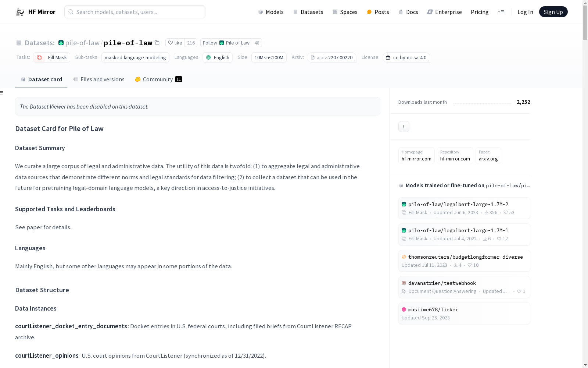Click the Dataset Summary heading
Viewport: 588px width, 368px height.
[40, 148]
